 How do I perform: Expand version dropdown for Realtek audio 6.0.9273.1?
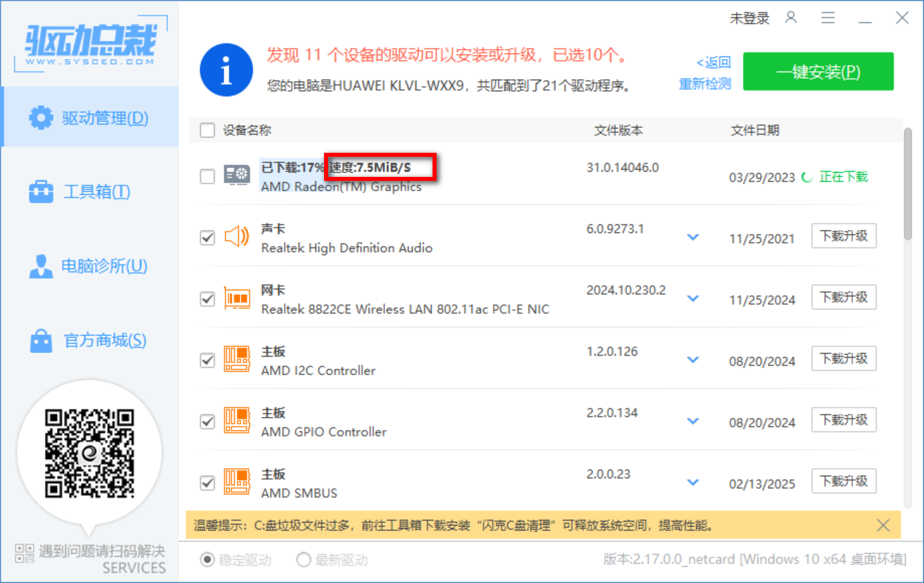[693, 237]
